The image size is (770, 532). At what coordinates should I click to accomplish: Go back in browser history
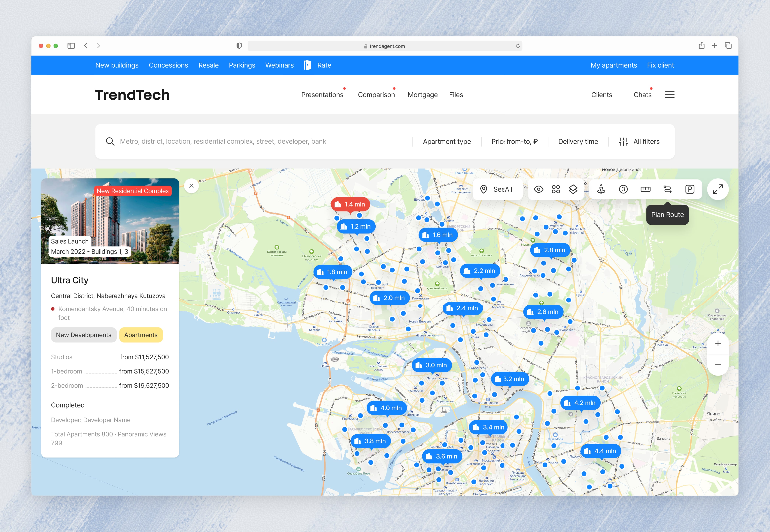(x=86, y=46)
